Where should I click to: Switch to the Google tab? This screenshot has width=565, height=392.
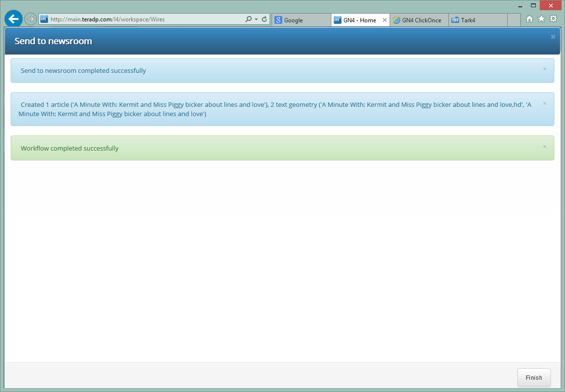click(301, 20)
